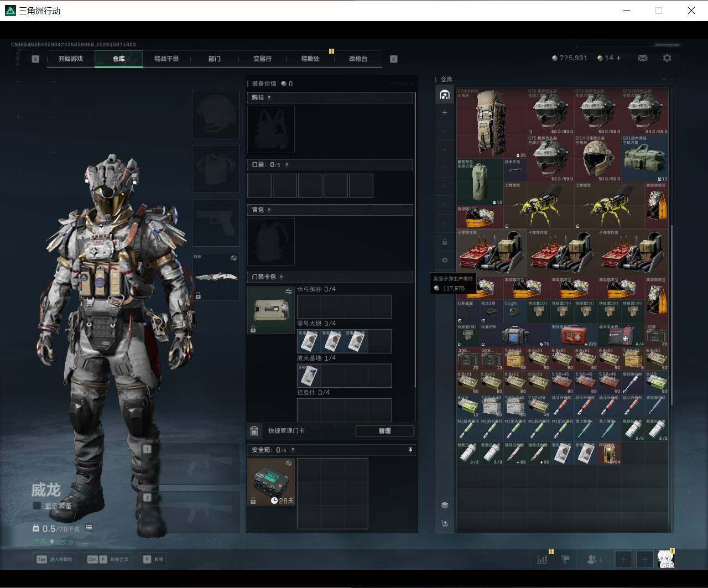Click the help icon next to 安全箱

pos(293,450)
